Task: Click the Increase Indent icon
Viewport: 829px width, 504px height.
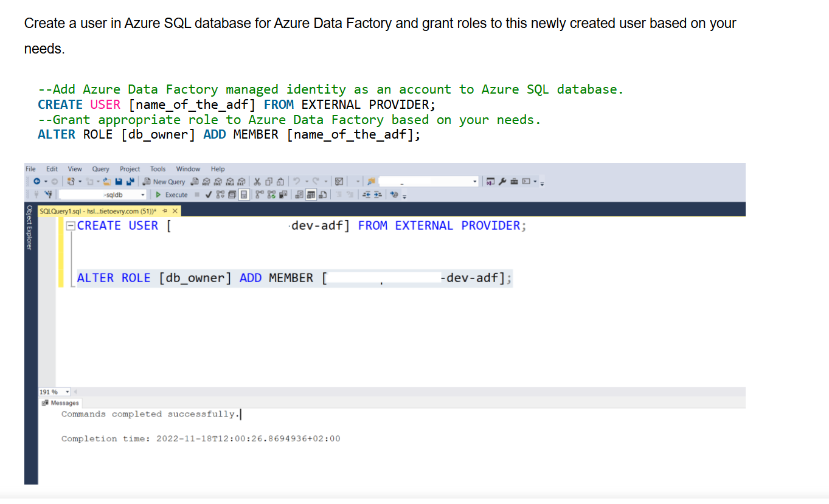Action: point(378,195)
